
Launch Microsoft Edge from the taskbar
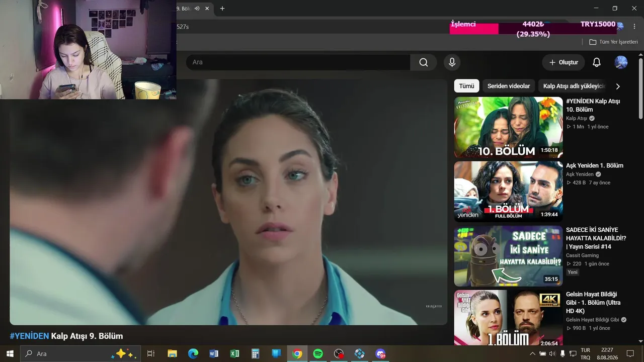[193, 353]
